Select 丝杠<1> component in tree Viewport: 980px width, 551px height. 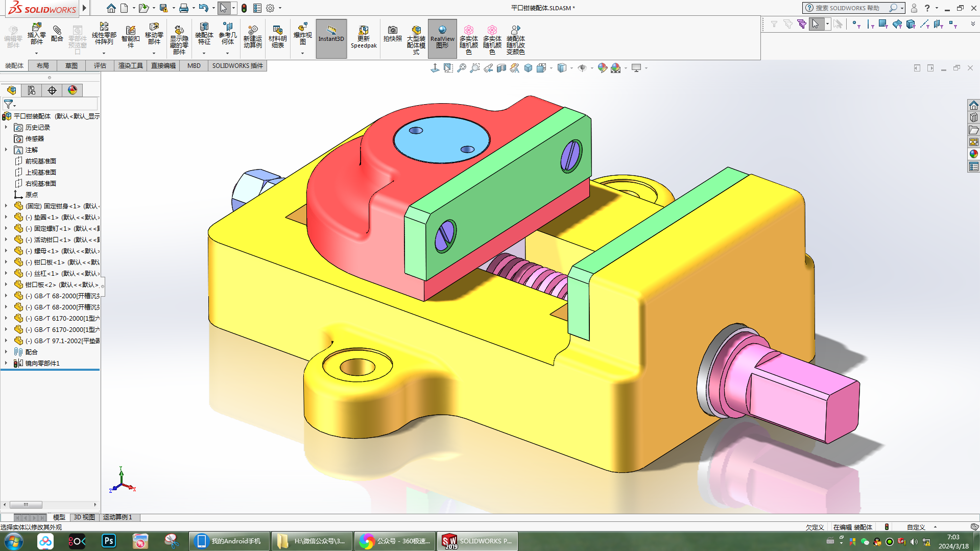57,273
